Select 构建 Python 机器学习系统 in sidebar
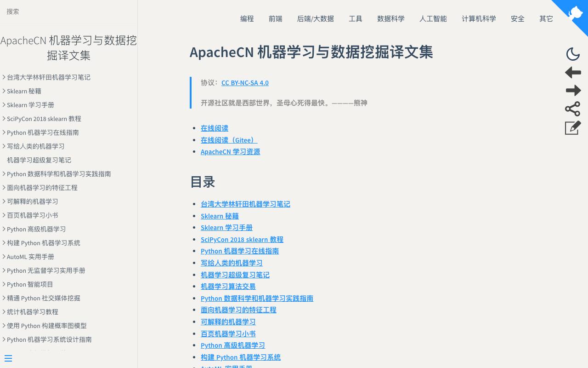The width and height of the screenshot is (588, 368). 44,243
